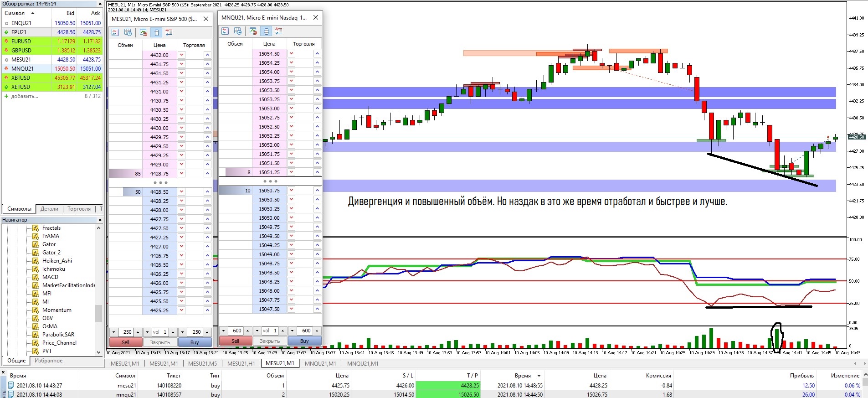Viewport: 868px width, 398px height.
Task: Click Закрыть button in MESU21 depth window
Action: [x=160, y=342]
